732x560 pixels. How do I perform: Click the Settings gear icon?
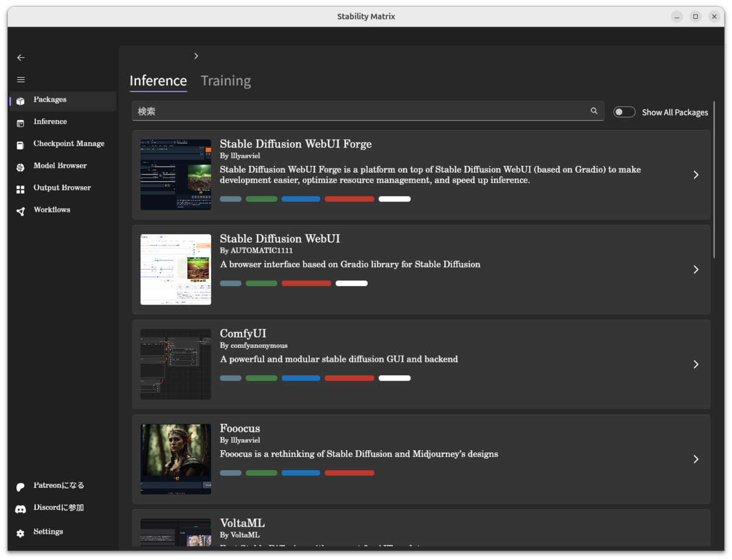pos(21,533)
